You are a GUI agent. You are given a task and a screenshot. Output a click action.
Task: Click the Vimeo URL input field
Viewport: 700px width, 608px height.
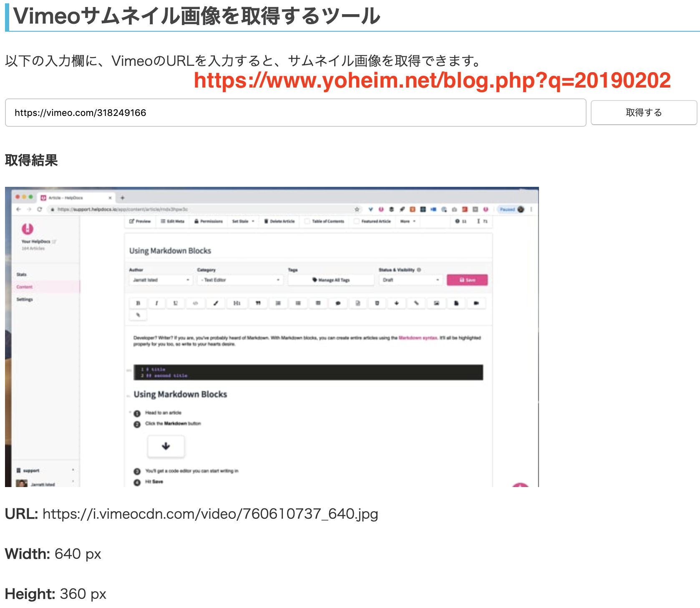tap(295, 113)
